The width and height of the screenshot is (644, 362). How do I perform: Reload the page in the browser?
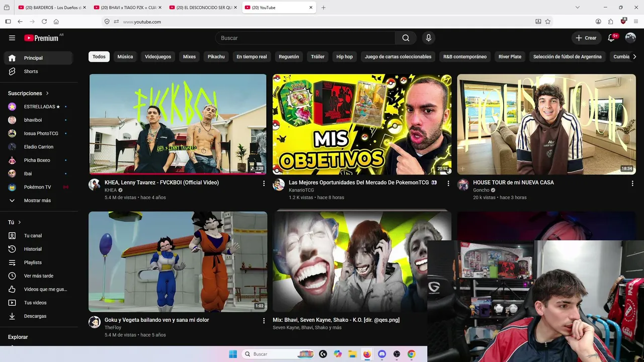(x=44, y=22)
